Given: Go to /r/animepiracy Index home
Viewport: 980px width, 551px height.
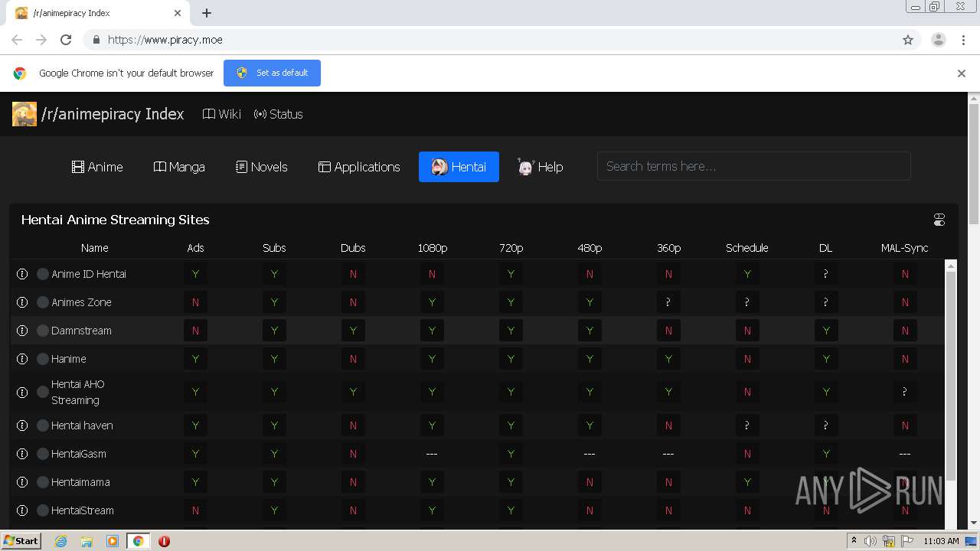Looking at the screenshot, I should coord(113,114).
